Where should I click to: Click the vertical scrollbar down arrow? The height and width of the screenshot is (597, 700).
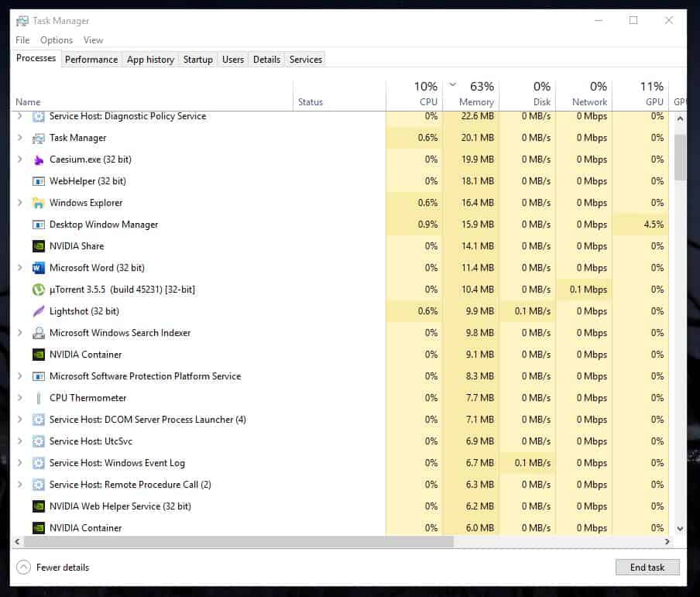pos(680,529)
